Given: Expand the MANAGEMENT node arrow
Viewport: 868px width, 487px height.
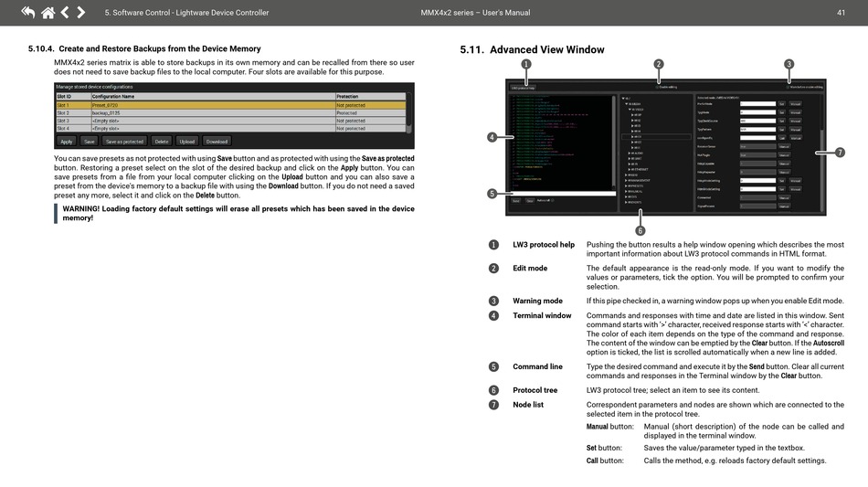Looking at the screenshot, I should pyautogui.click(x=626, y=180).
